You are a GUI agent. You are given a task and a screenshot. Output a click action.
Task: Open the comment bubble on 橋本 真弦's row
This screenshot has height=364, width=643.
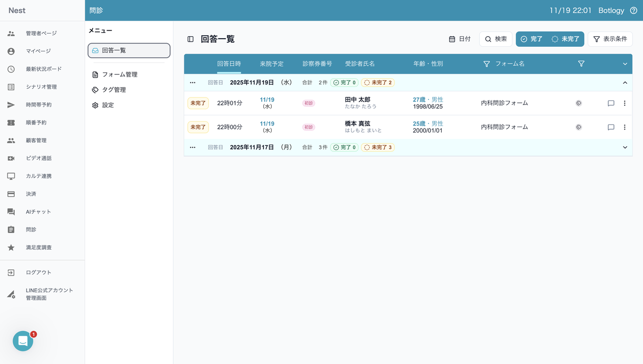[611, 127]
